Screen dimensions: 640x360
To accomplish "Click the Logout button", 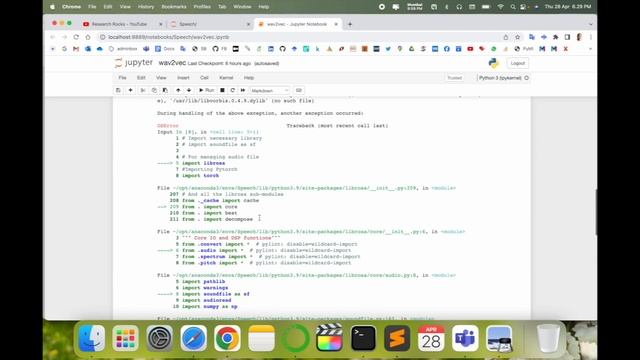I will click(518, 63).
